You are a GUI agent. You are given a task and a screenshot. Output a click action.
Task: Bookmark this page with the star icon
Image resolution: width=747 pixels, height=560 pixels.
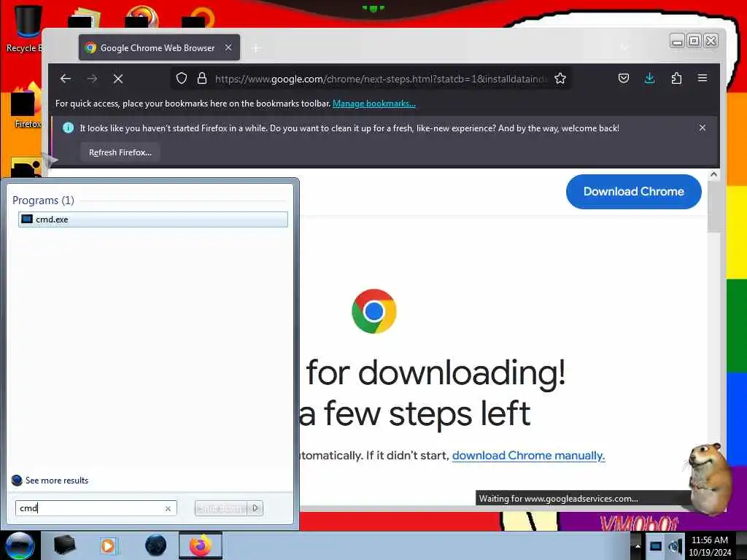pyautogui.click(x=560, y=79)
